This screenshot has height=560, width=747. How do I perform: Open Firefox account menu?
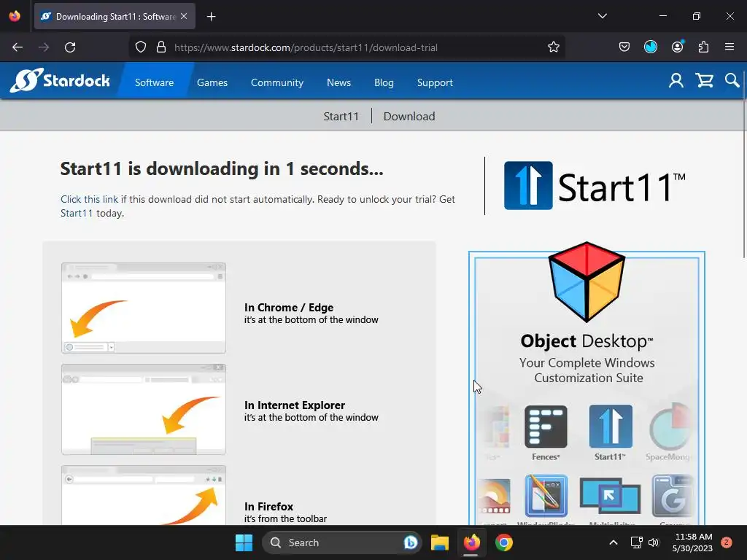pyautogui.click(x=677, y=47)
